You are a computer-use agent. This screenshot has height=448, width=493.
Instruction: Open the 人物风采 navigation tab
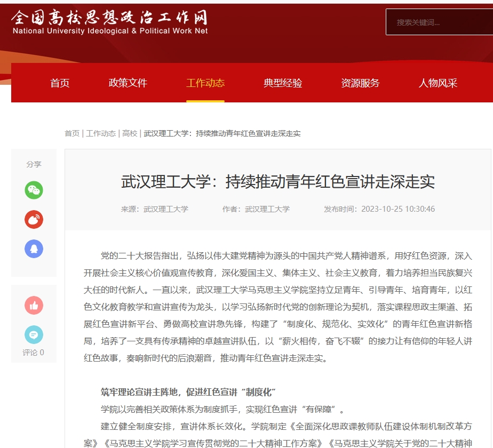[438, 83]
